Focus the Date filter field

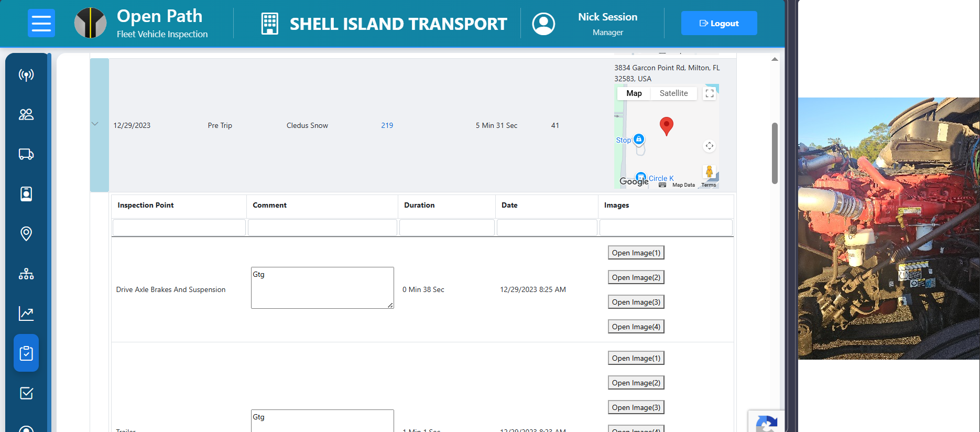(x=547, y=228)
